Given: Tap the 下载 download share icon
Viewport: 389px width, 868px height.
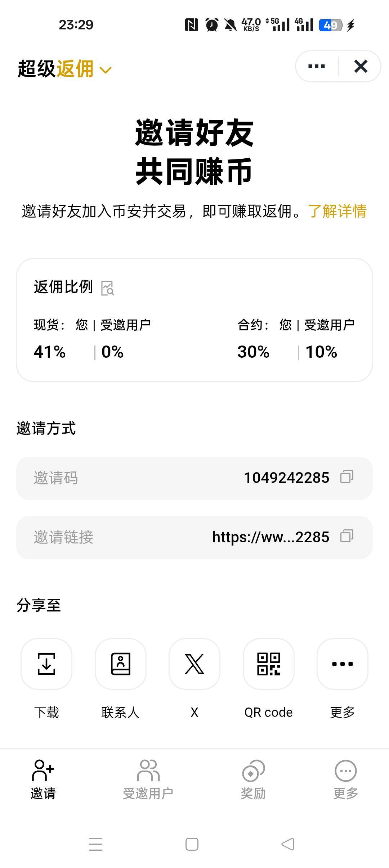Looking at the screenshot, I should tap(46, 664).
